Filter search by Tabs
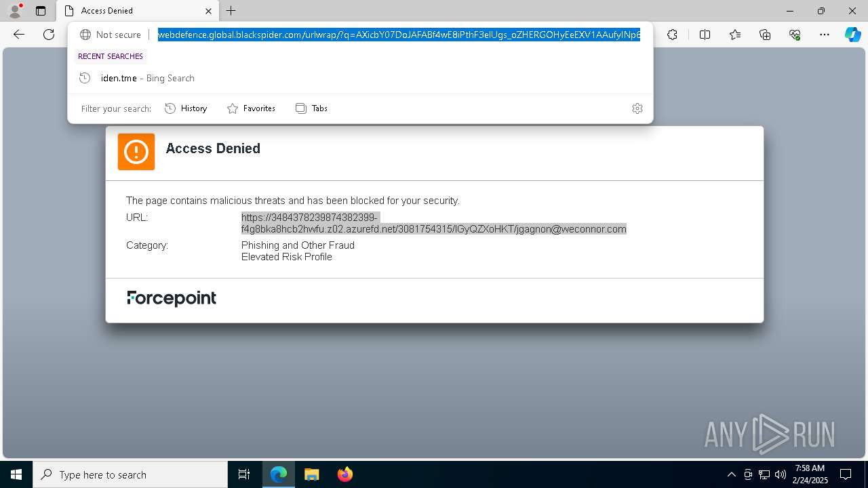868x488 pixels. 311,108
